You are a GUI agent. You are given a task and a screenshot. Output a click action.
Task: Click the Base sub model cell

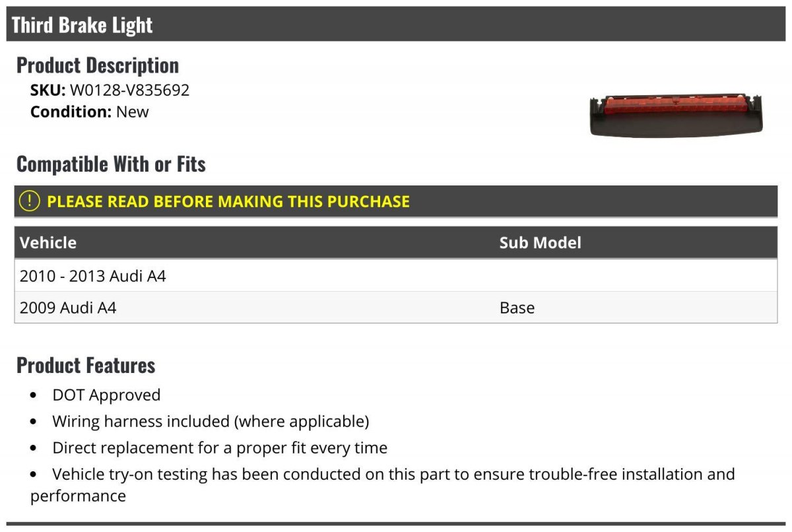click(x=517, y=308)
